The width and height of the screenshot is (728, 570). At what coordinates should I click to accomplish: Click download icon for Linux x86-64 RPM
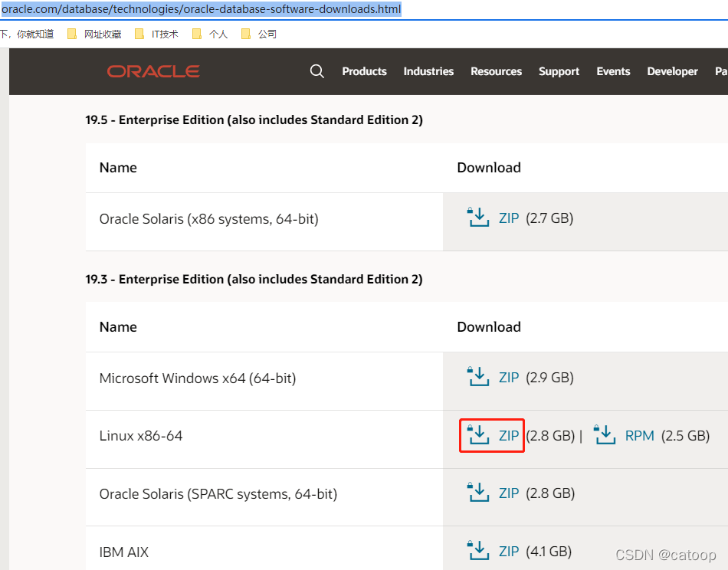click(605, 435)
